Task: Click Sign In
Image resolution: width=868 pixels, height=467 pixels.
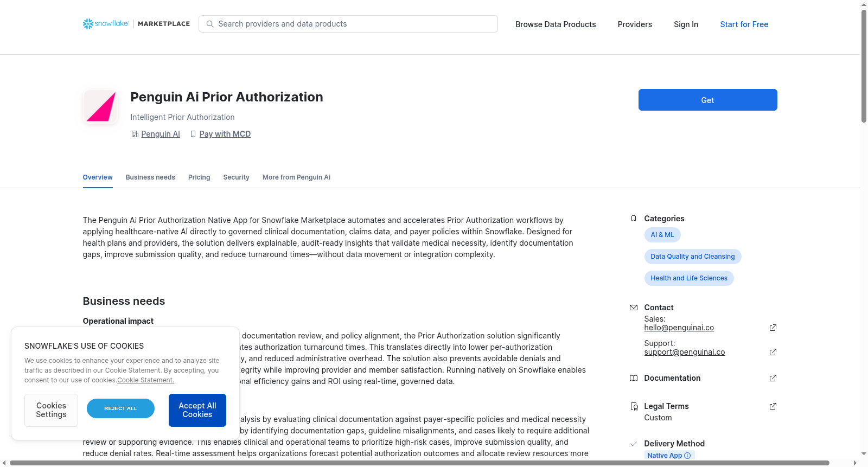Action: coord(686,24)
